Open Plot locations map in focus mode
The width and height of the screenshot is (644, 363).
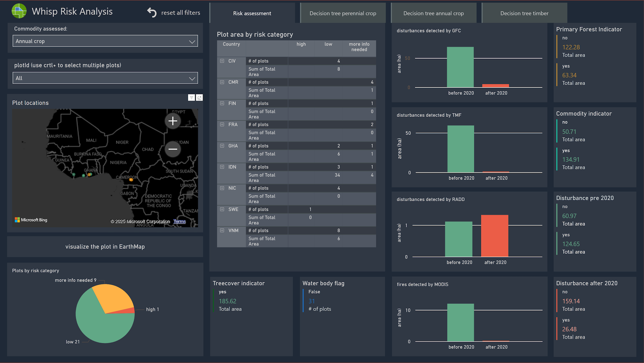pyautogui.click(x=200, y=98)
